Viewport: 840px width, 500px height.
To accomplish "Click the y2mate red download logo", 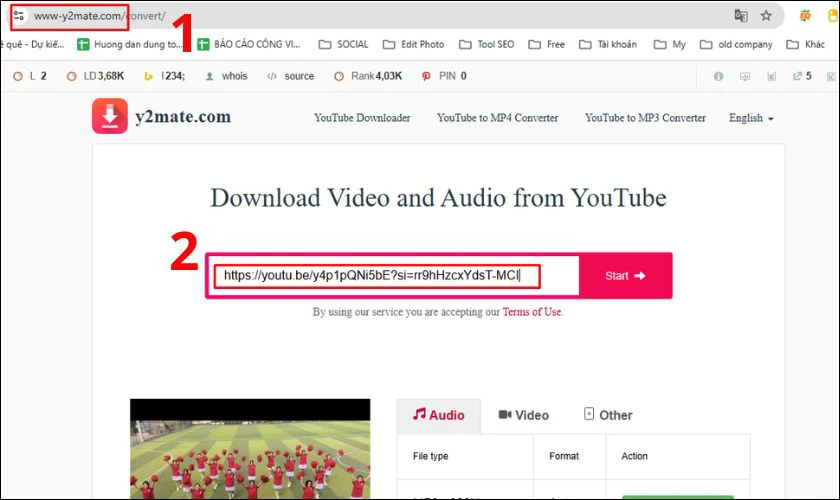I will click(x=110, y=116).
